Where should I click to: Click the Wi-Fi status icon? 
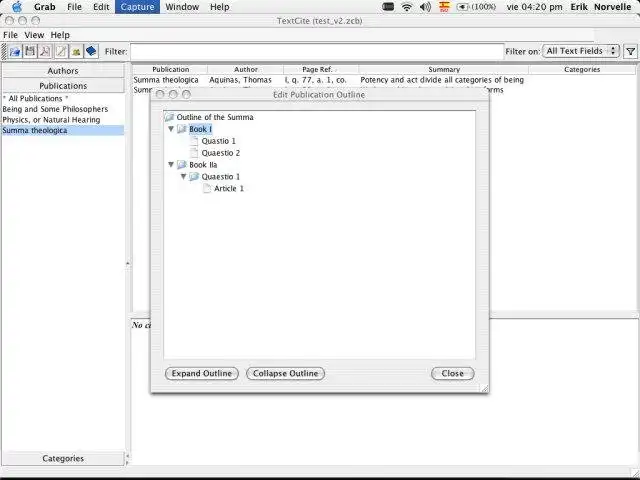(x=407, y=7)
